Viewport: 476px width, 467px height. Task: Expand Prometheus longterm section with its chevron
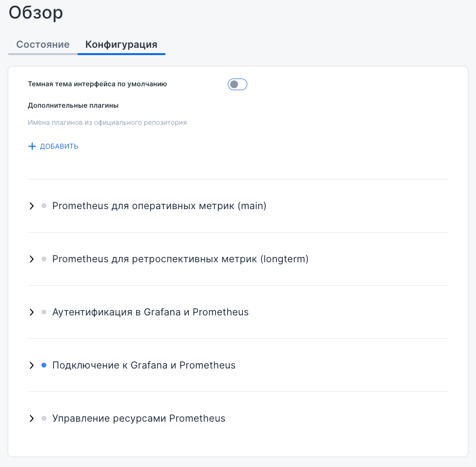point(32,259)
